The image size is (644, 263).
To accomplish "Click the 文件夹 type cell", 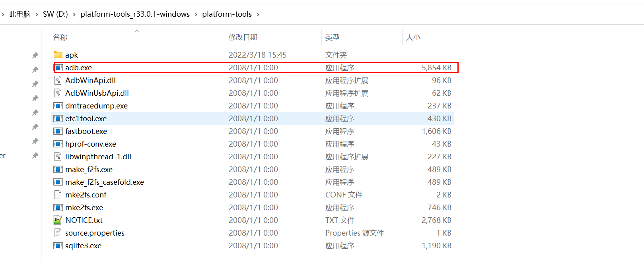I will [336, 55].
